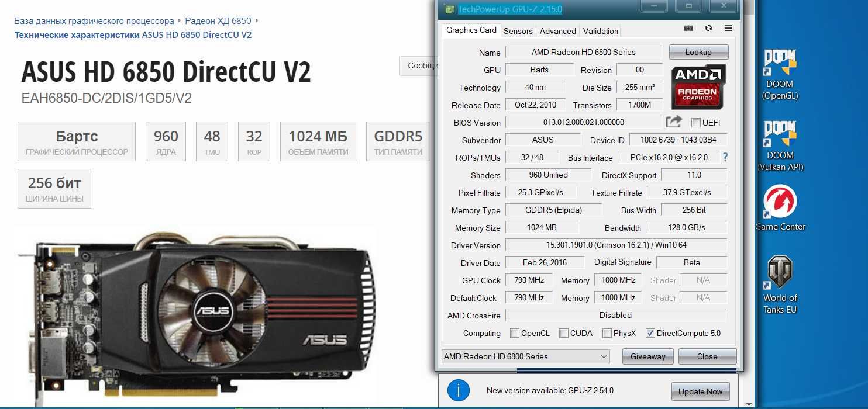The height and width of the screenshot is (409, 868).
Task: Open the Радеон ХД 6850 breadcrumb link
Action: [x=218, y=21]
